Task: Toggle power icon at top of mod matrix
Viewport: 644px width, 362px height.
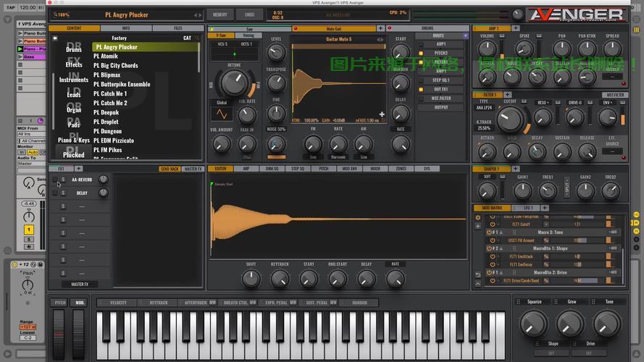Action: 477,217
